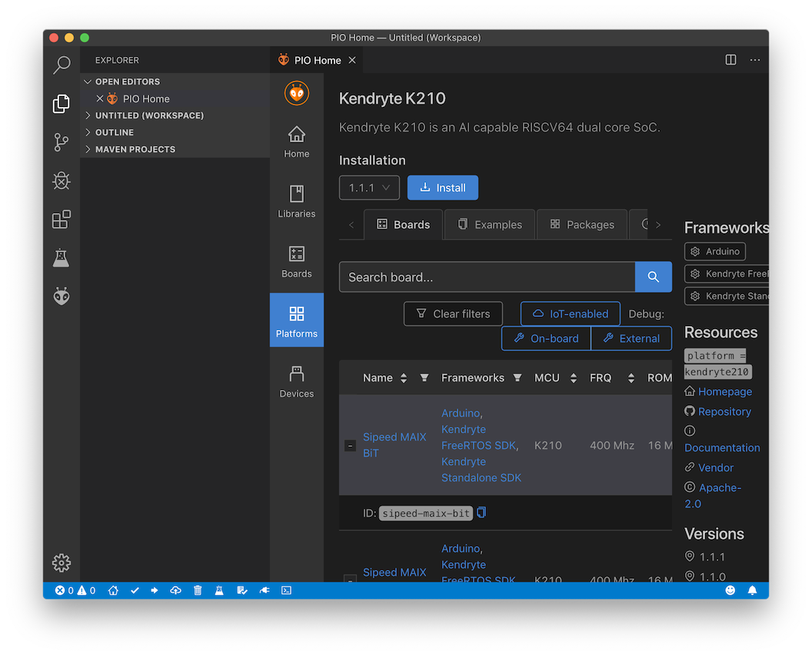Sort the table by Name
This screenshot has width=812, height=656.
coord(404,378)
